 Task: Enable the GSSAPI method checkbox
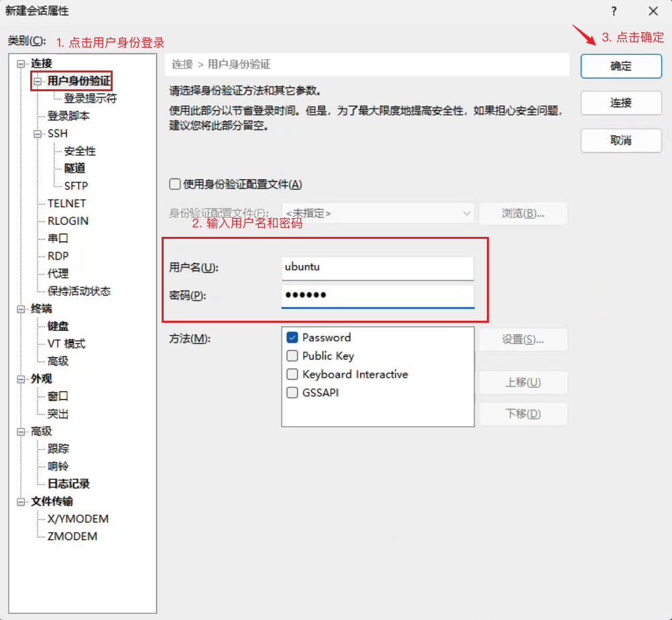pyautogui.click(x=292, y=393)
